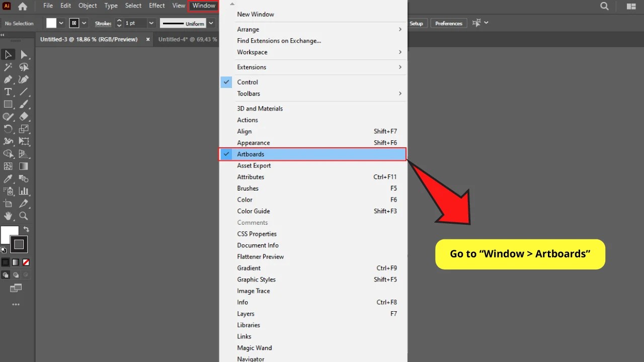Grab the Hand tool

coord(8,216)
